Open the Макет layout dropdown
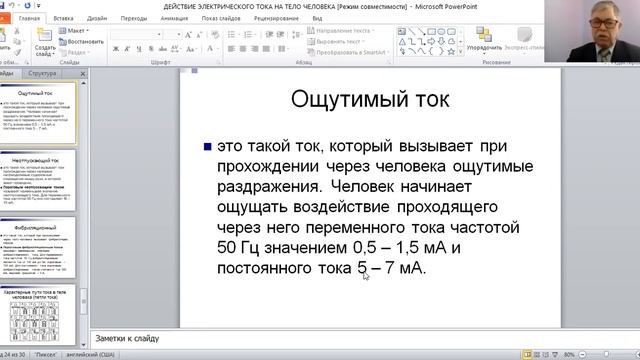Viewport: 640px width, 360px height. point(74,31)
